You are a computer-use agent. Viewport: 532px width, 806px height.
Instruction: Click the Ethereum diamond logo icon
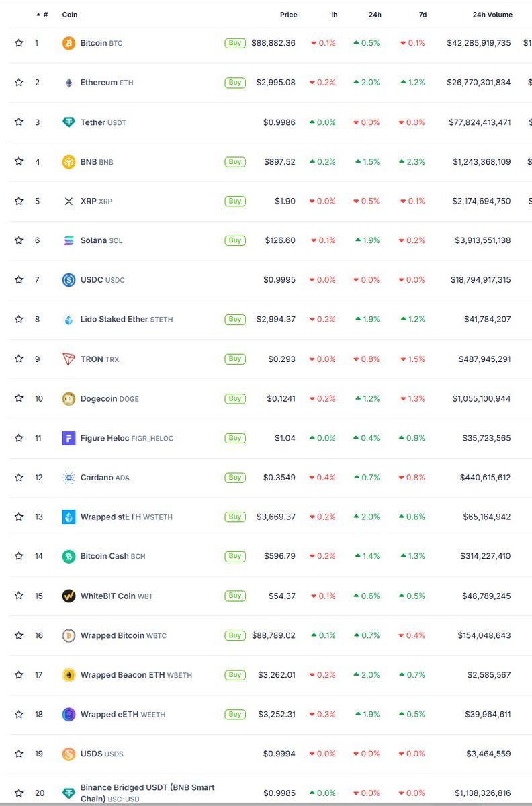pos(69,83)
